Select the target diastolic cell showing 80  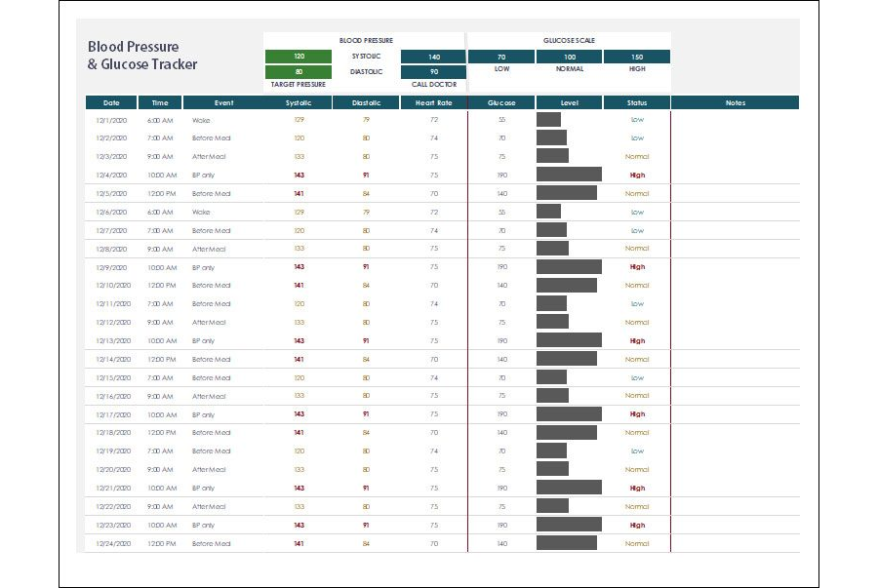(x=299, y=71)
